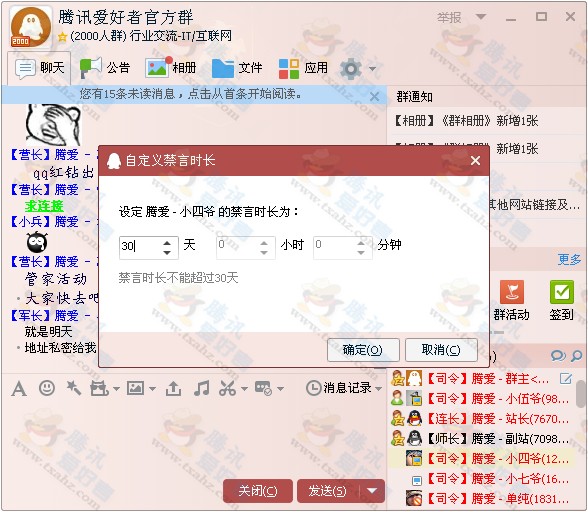The width and height of the screenshot is (588, 512).
Task: Open the first 【相册】 album notice
Action: point(466,121)
